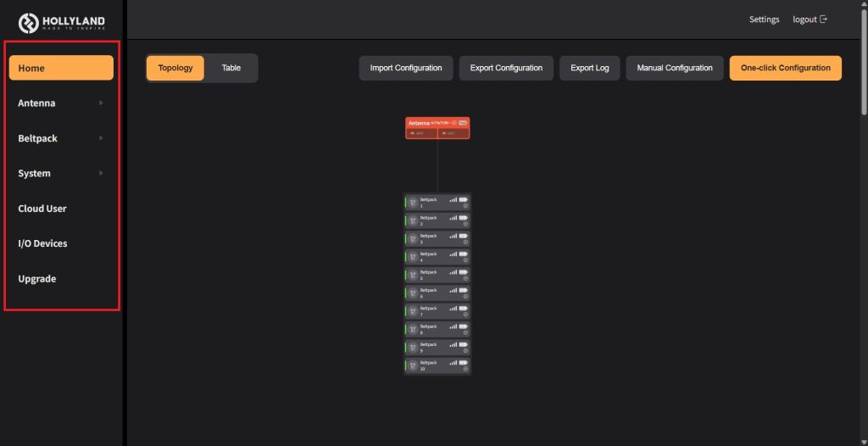The width and height of the screenshot is (868, 446).
Task: Open settings gear on Beltpack 5
Action: point(465,278)
